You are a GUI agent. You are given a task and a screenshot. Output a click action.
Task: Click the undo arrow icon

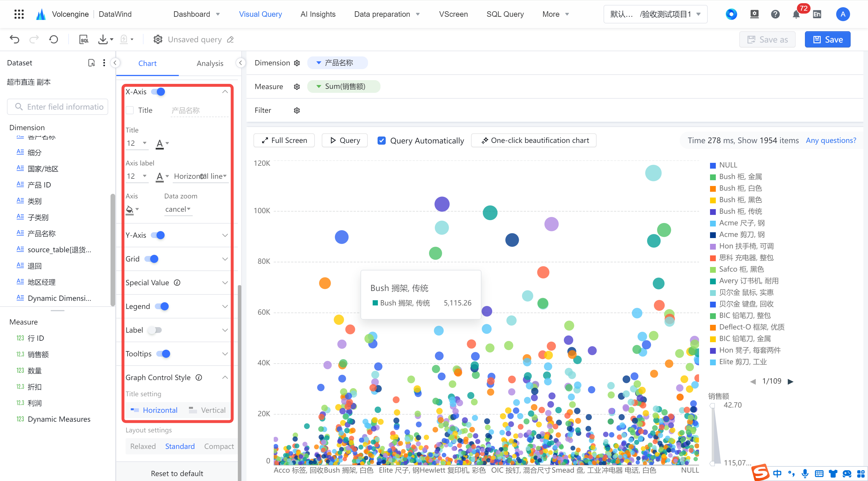(14, 39)
